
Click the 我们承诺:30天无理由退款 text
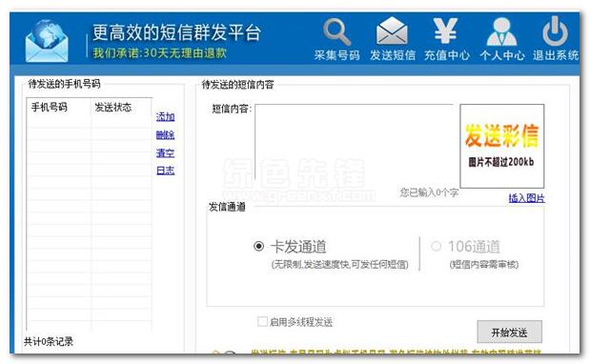point(159,53)
